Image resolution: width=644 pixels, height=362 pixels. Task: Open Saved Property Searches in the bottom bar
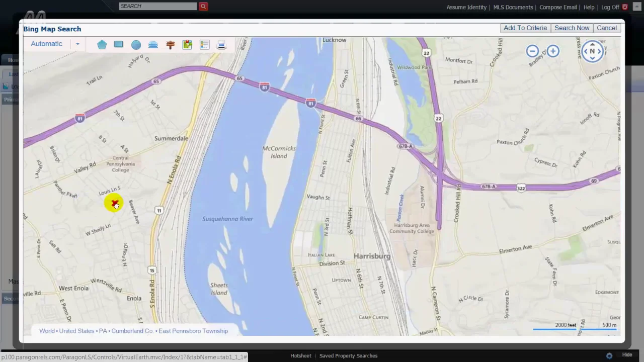click(x=348, y=355)
